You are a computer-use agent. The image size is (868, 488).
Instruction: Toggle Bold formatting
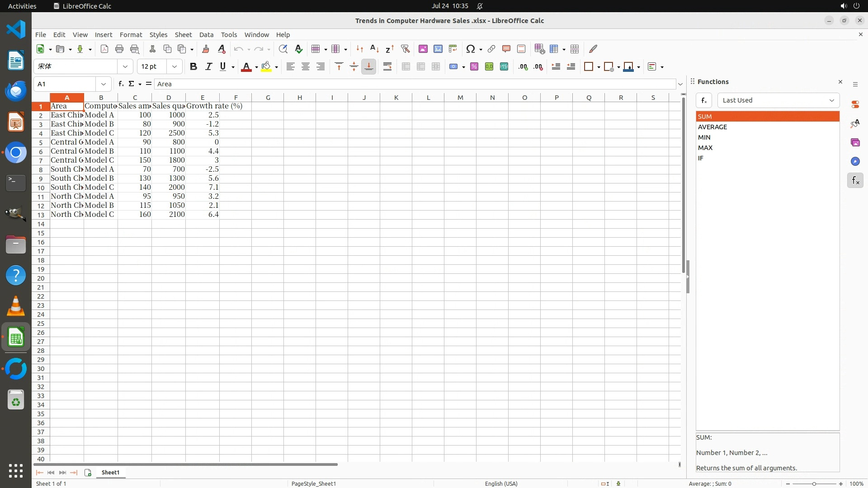coord(193,66)
